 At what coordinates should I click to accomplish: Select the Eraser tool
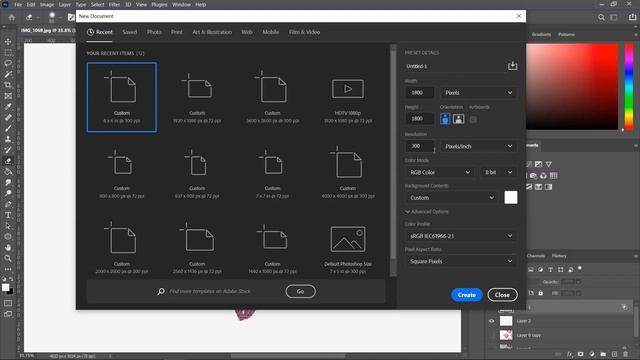coord(8,161)
